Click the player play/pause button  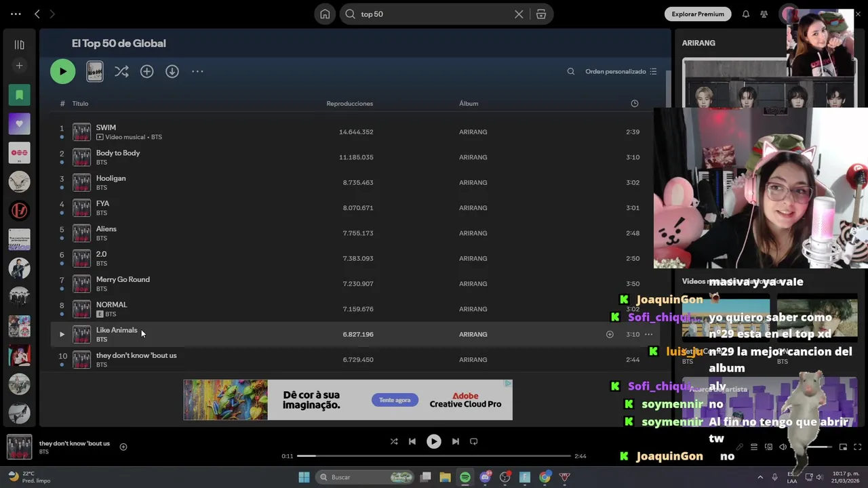tap(434, 441)
